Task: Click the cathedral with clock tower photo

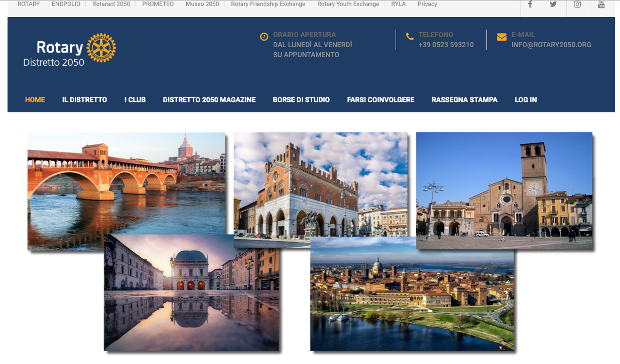Action: (x=504, y=191)
